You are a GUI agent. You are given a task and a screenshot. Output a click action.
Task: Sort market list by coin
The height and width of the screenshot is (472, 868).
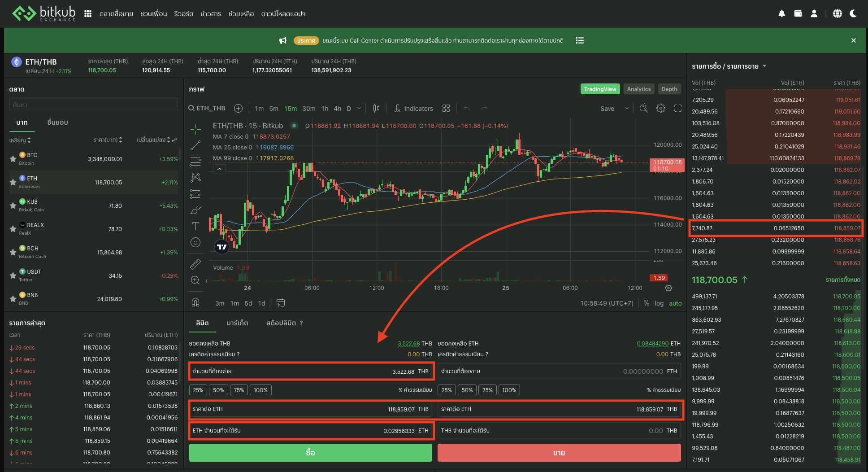pos(20,140)
